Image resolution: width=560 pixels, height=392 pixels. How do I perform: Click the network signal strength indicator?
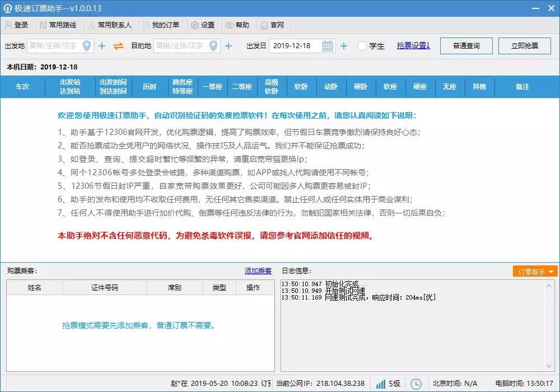pyautogui.click(x=381, y=384)
